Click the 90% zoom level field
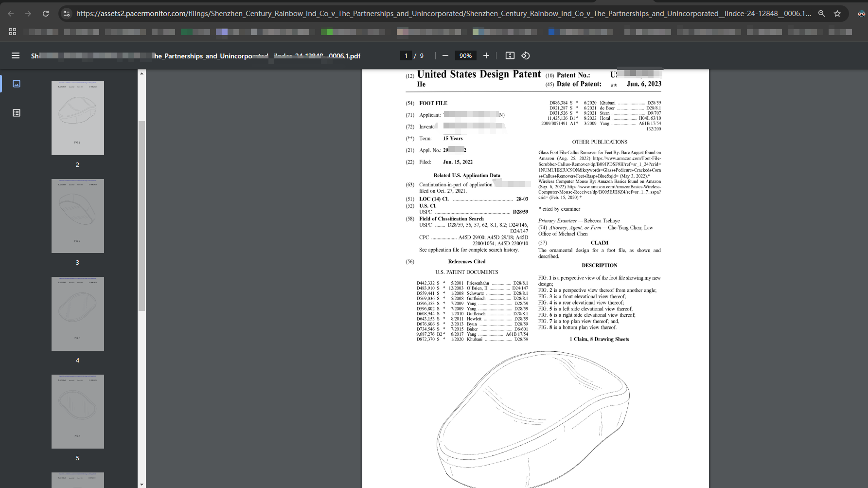The image size is (868, 488). pyautogui.click(x=465, y=55)
